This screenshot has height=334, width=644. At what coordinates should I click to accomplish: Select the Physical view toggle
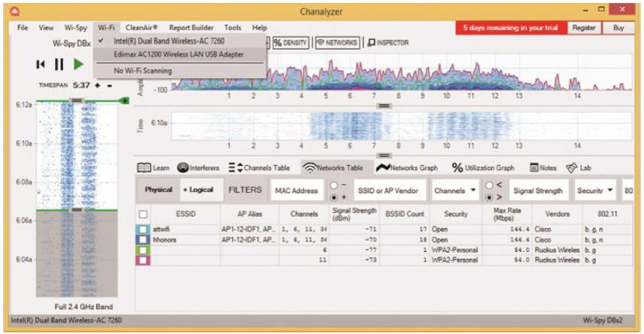158,190
